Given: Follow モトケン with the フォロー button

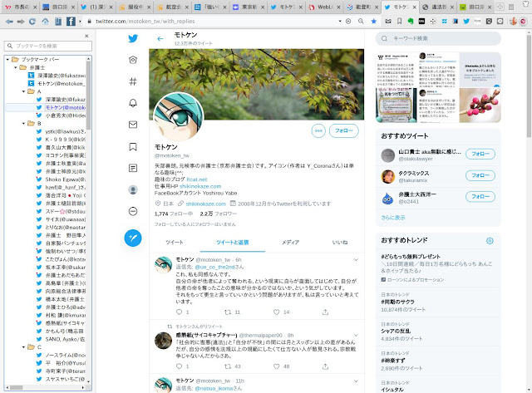Looking at the screenshot, I should pos(343,131).
